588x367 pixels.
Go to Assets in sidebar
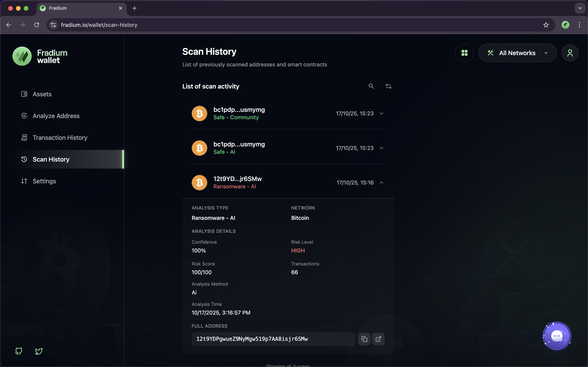42,94
